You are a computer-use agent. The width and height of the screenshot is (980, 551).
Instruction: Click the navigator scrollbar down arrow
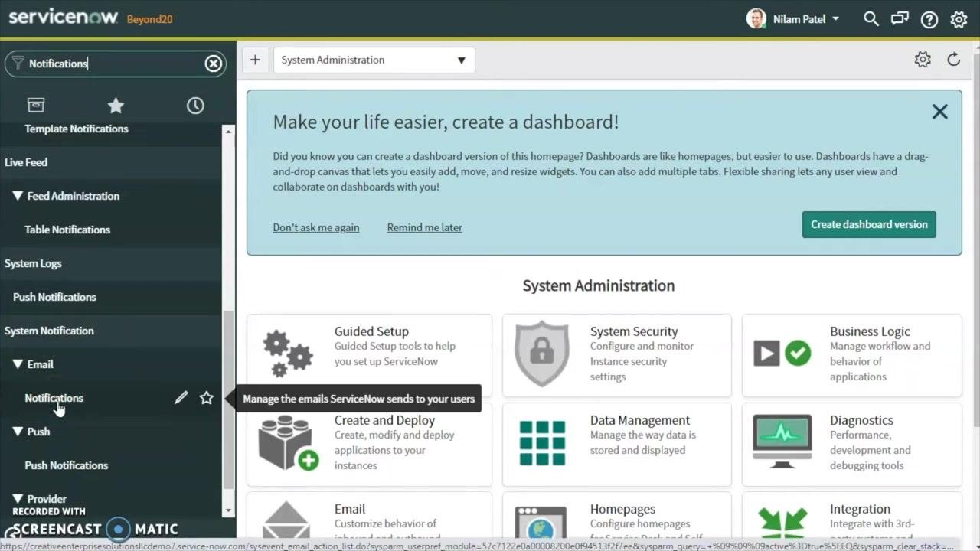228,510
